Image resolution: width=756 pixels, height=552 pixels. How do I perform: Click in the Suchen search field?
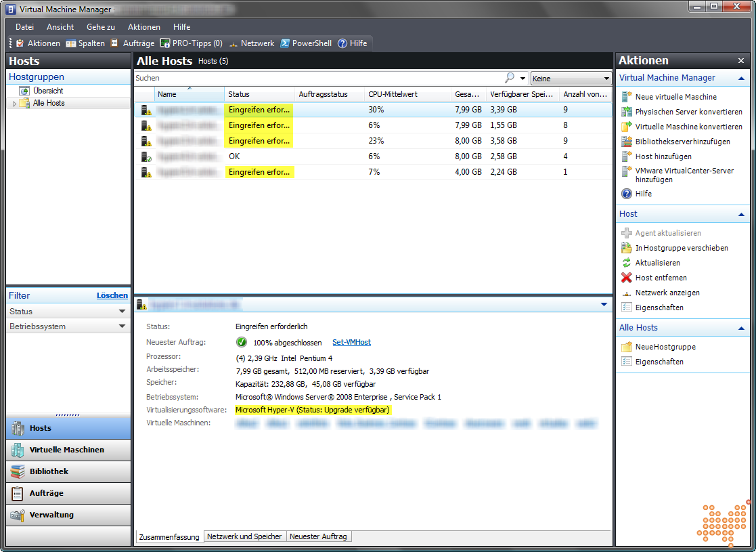click(x=318, y=78)
